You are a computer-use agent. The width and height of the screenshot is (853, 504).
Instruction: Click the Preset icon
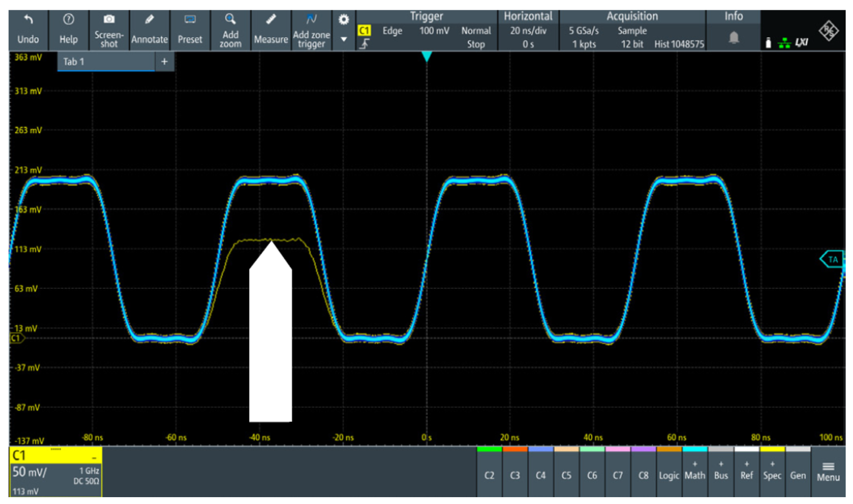[x=190, y=20]
